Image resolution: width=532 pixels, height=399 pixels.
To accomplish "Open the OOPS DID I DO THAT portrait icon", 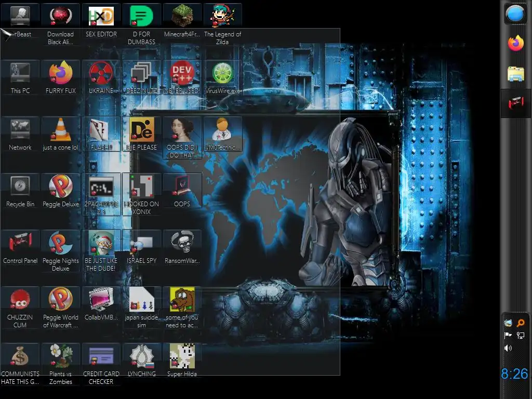I will click(182, 129).
